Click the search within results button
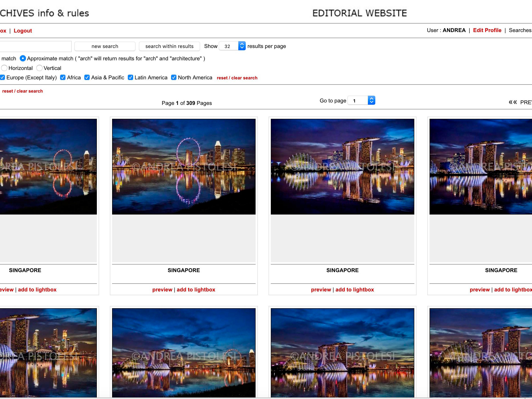 pos(169,46)
